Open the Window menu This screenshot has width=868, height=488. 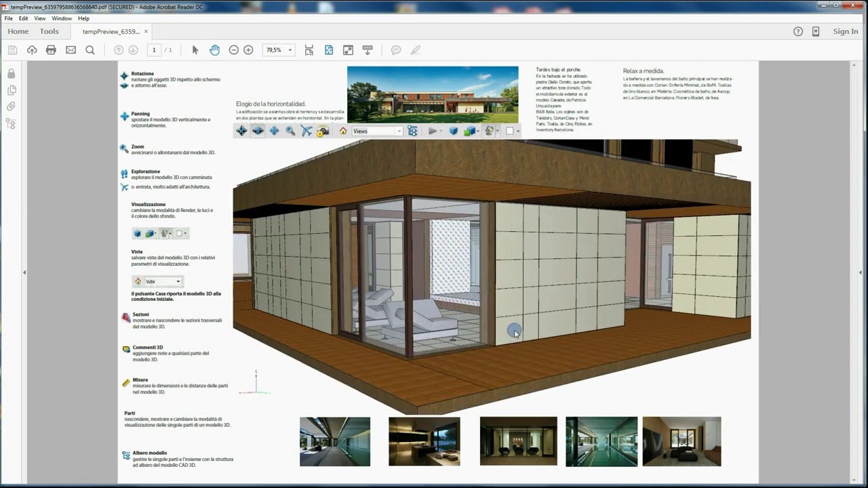pos(62,18)
